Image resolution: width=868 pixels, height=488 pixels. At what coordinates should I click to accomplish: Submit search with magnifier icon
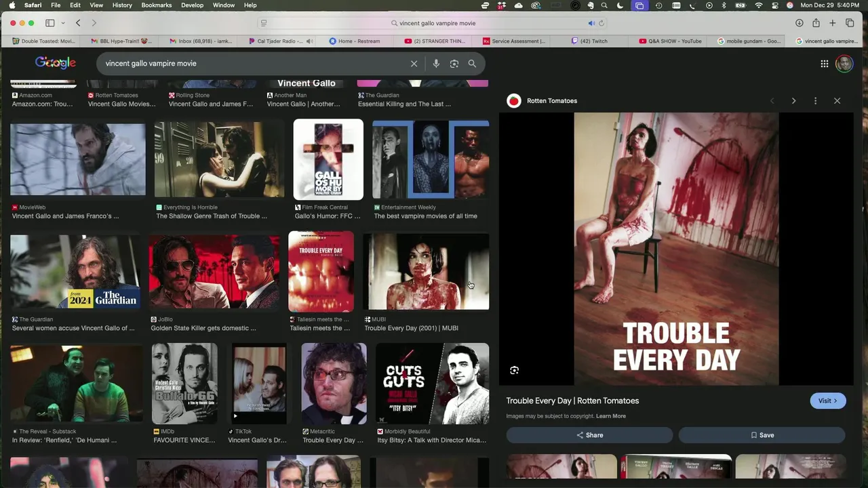tap(472, 64)
